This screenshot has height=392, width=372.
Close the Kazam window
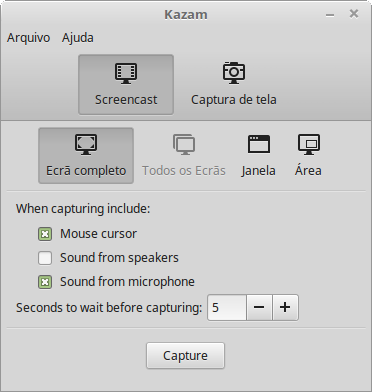(x=354, y=14)
